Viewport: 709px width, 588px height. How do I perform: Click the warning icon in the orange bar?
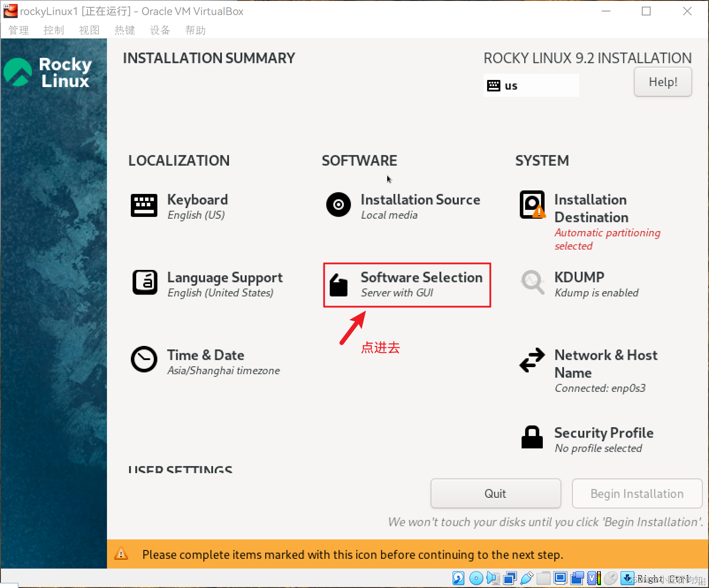(121, 554)
